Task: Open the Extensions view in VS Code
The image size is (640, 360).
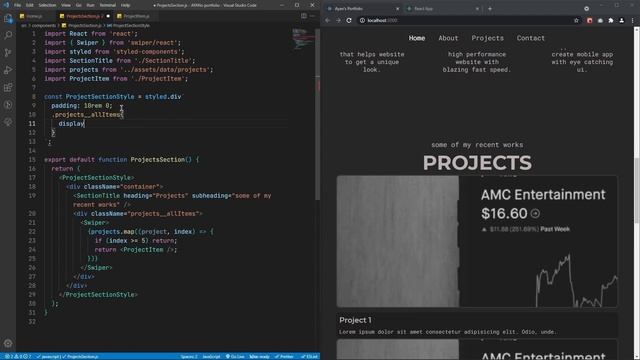Action: point(8,87)
